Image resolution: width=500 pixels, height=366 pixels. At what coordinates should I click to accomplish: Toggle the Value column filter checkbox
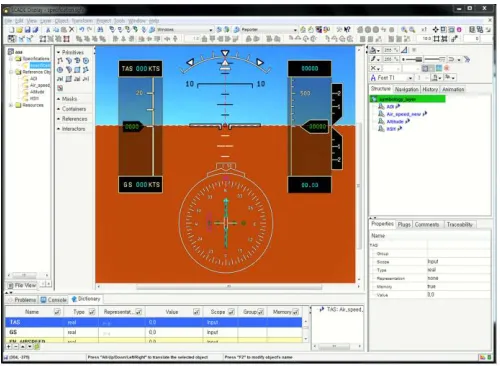(x=196, y=312)
